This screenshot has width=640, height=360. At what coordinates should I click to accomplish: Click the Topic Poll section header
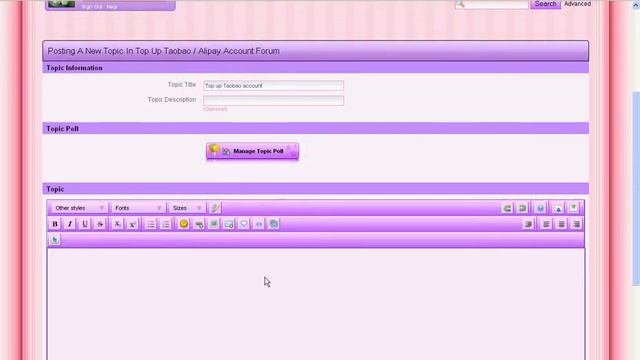[316, 129]
